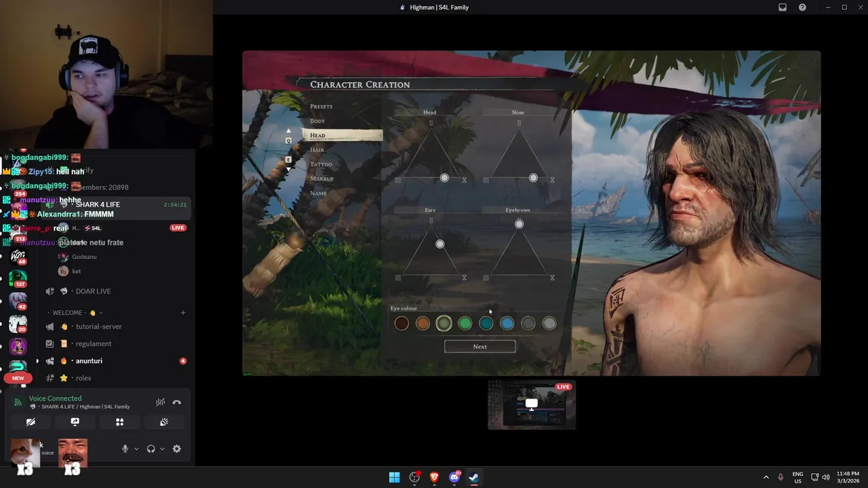Open ENG US language switcher
The width and height of the screenshot is (868, 488).
pos(797,477)
